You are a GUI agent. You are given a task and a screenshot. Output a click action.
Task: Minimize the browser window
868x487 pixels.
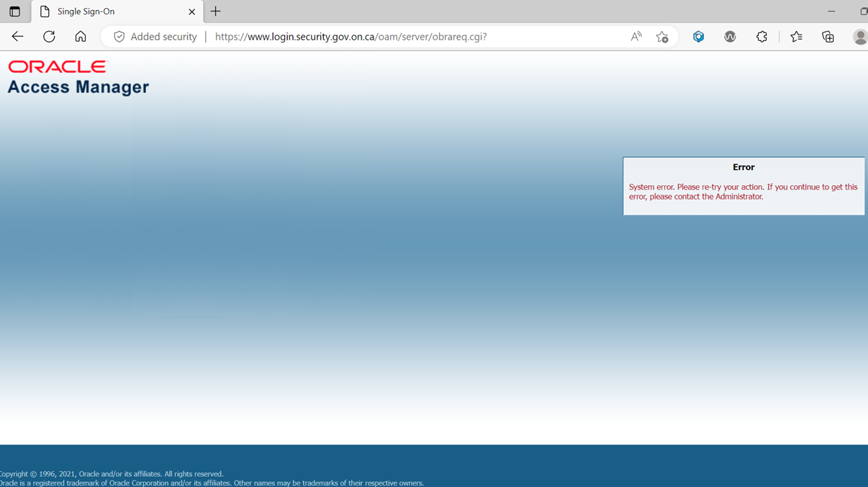pyautogui.click(x=831, y=12)
